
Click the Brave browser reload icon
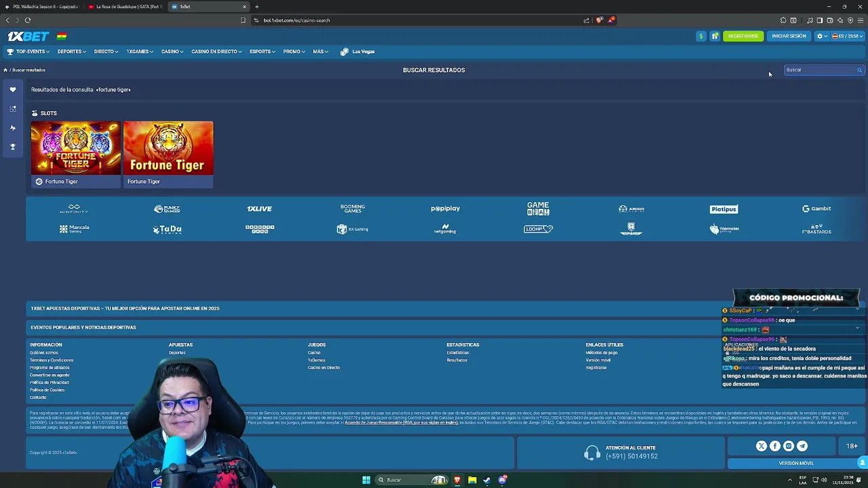pos(28,20)
